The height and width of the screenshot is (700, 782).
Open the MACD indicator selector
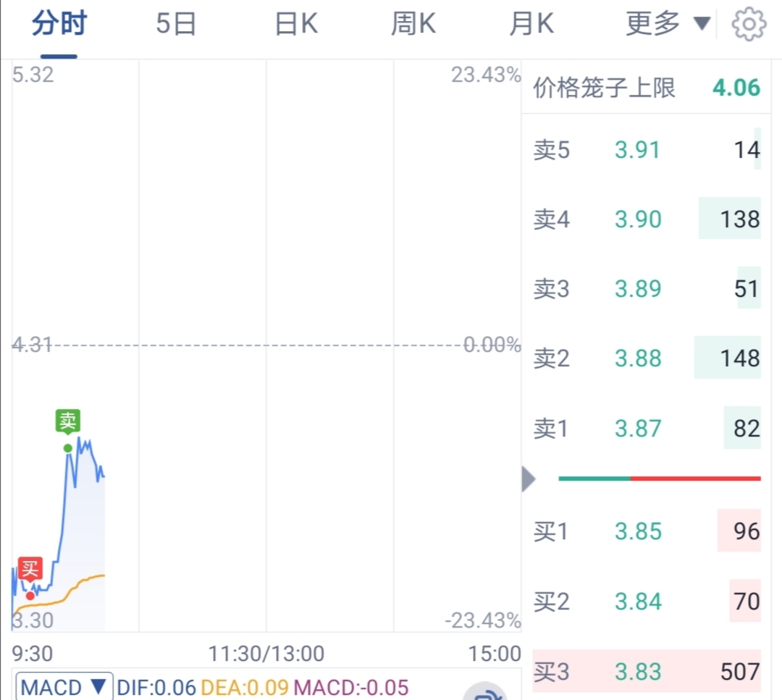64,688
